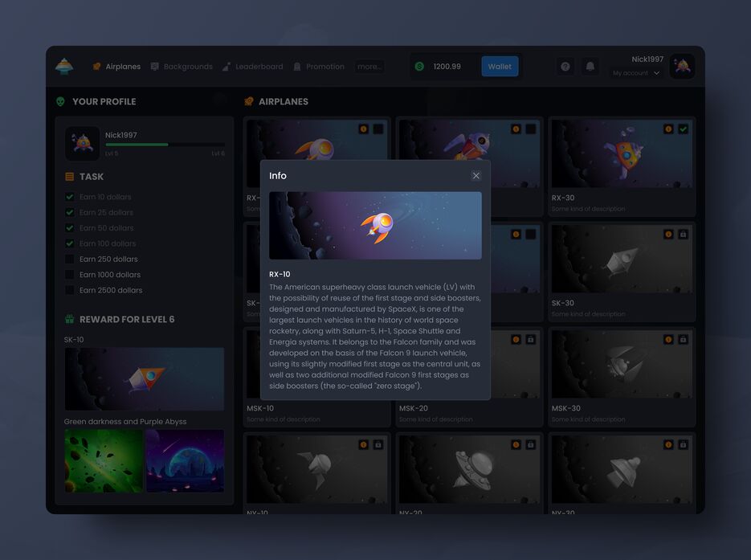Open the Leaderboard menu item

point(253,67)
